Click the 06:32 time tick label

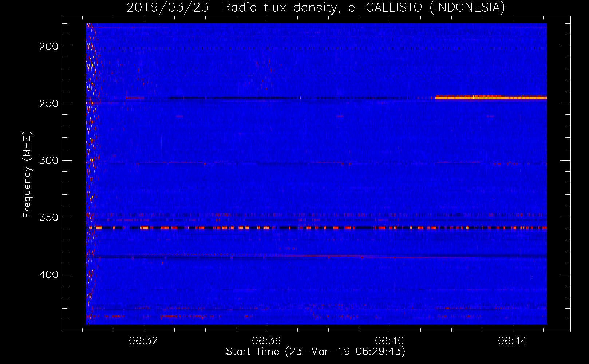(x=143, y=341)
